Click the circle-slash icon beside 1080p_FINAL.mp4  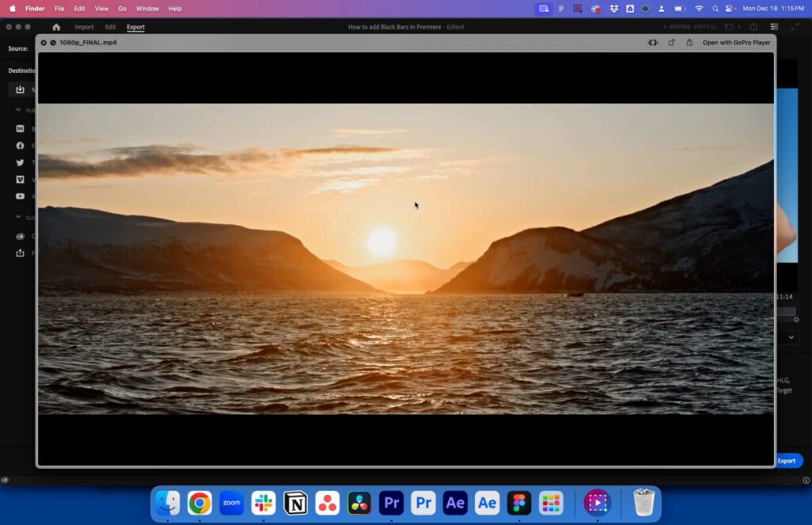[x=53, y=43]
